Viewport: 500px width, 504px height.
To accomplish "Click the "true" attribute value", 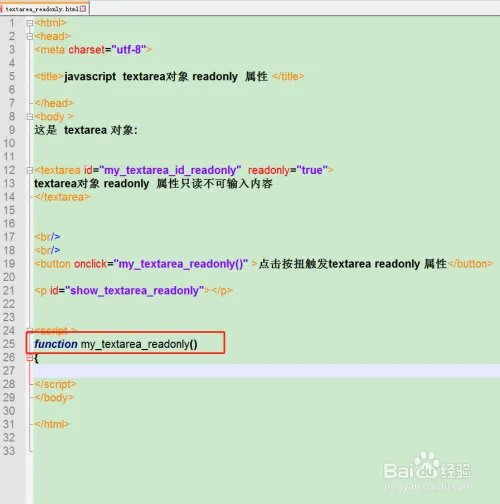I will [x=312, y=170].
